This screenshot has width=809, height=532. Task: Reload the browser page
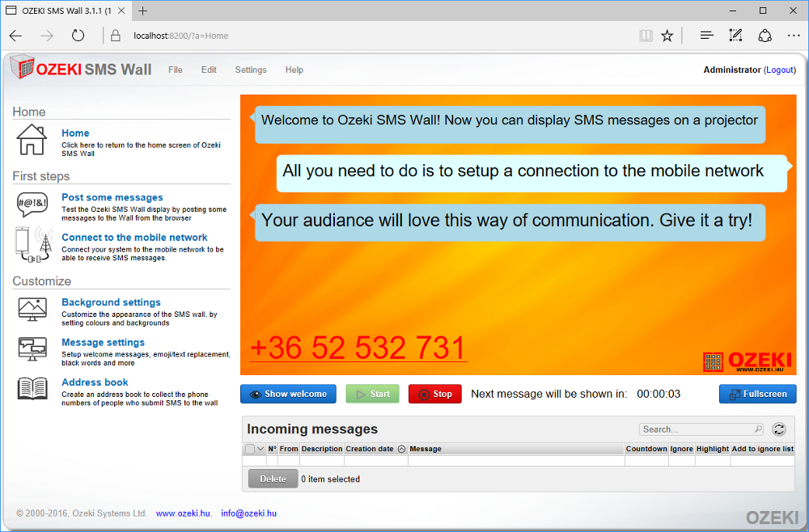pos(78,36)
